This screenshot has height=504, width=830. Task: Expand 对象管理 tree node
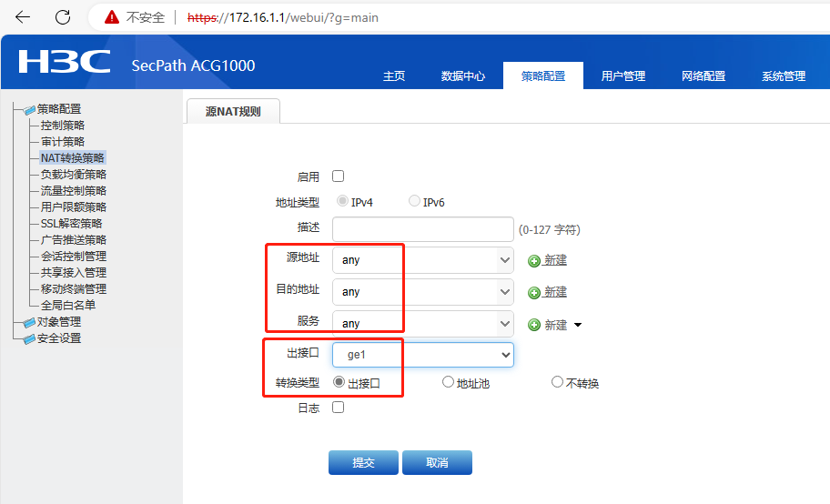click(x=59, y=322)
